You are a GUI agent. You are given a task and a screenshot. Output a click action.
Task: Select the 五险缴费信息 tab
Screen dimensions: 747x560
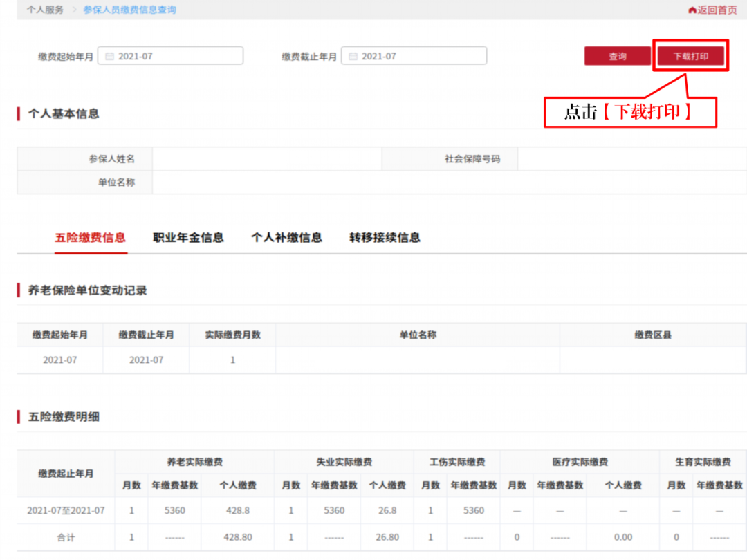[91, 237]
